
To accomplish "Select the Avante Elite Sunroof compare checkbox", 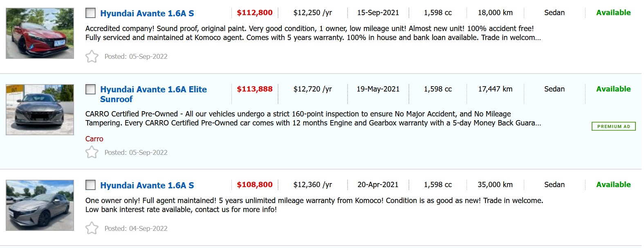I will (90, 89).
